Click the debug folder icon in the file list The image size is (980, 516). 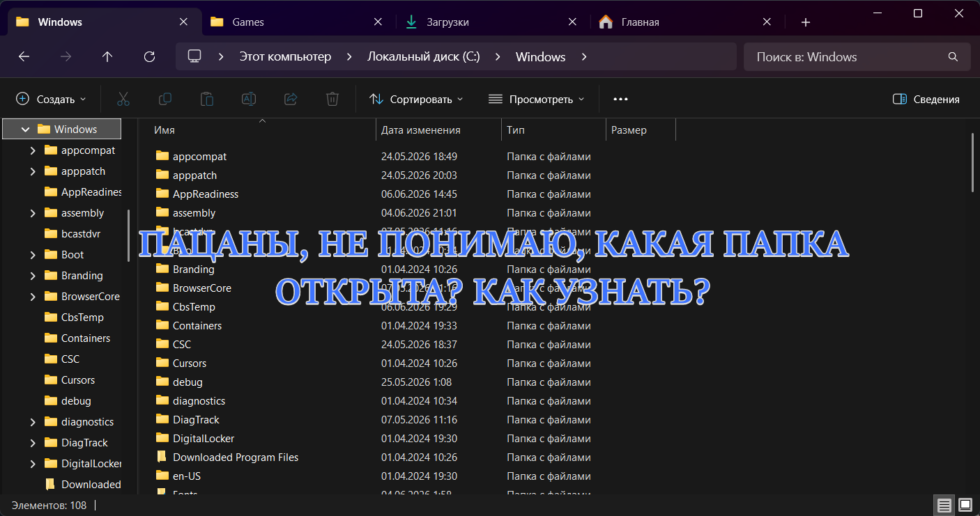[x=162, y=382]
